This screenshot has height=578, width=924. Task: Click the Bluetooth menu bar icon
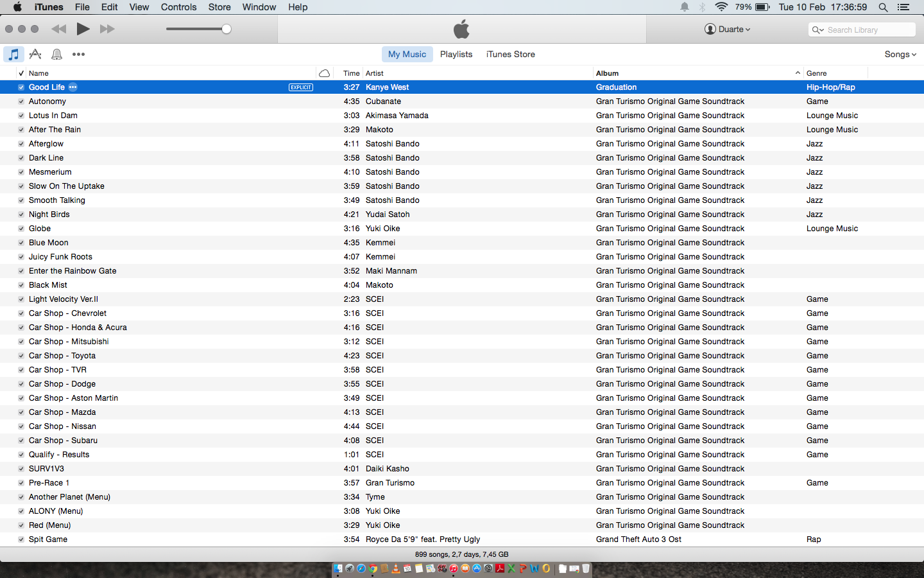click(702, 7)
